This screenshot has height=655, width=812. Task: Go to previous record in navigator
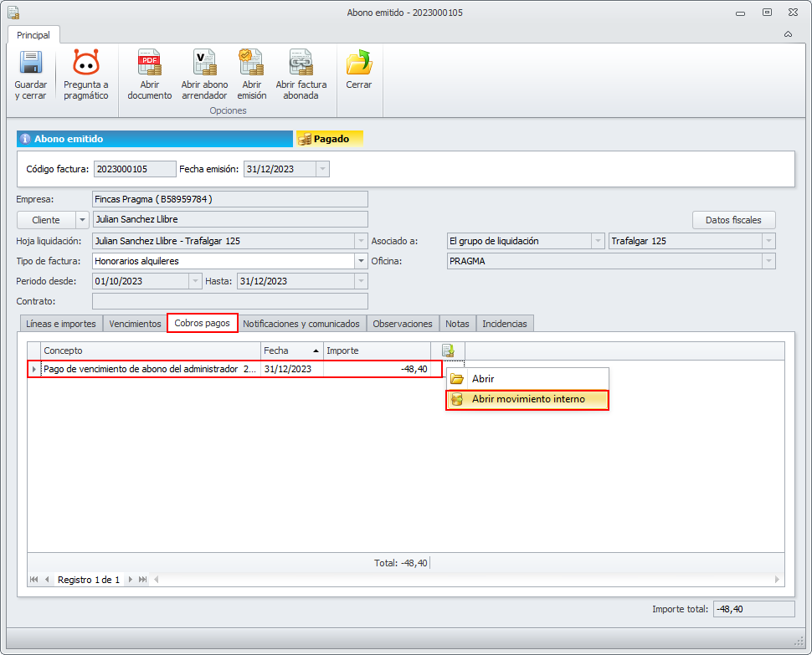[x=47, y=580]
